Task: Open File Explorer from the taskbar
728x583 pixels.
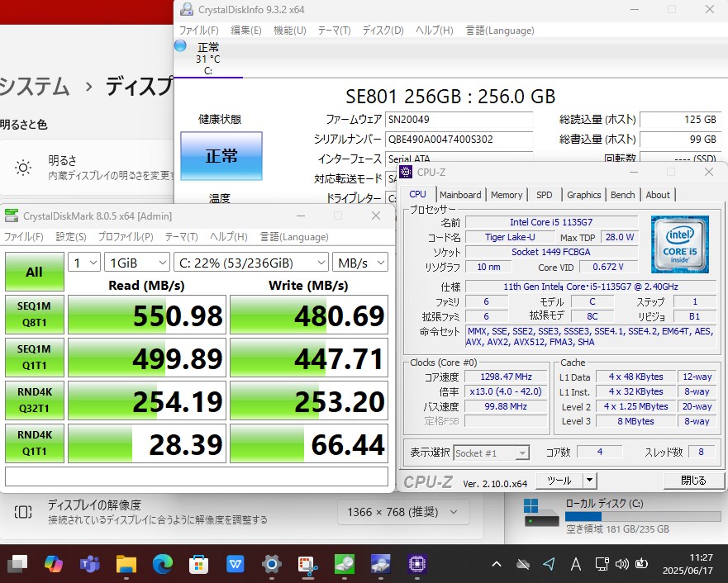Action: pyautogui.click(x=126, y=563)
